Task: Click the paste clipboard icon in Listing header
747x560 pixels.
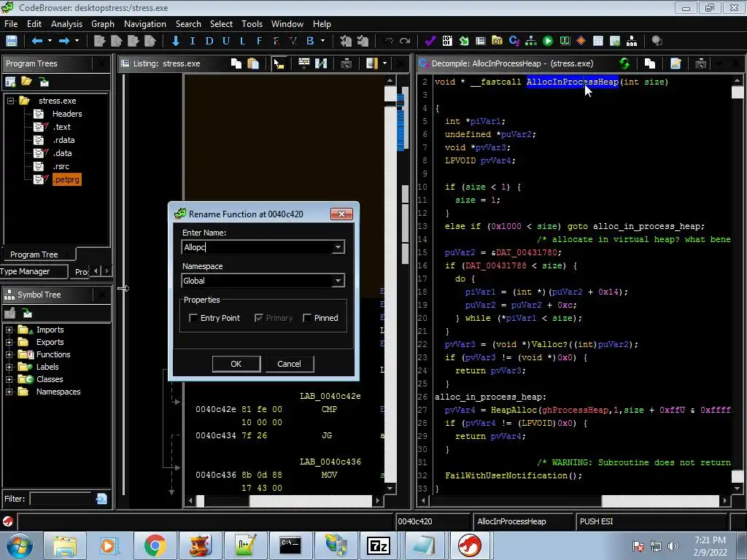Action: [x=253, y=63]
